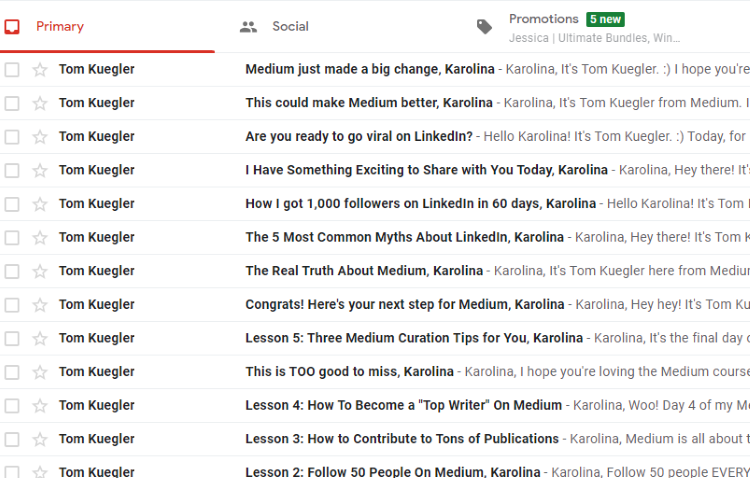Open 'Are you ready to go viral on LinkedIn?' email
The image size is (750, 478).
(375, 136)
